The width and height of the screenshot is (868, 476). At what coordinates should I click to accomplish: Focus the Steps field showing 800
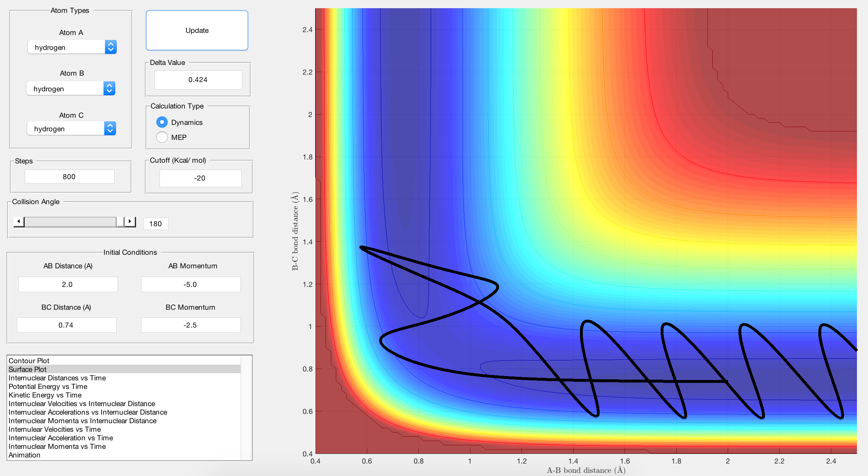(69, 177)
